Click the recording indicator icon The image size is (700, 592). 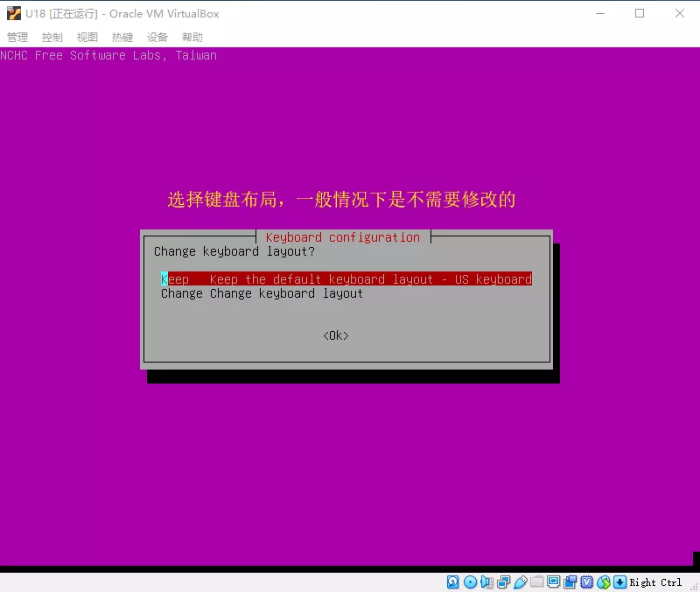coord(570,582)
